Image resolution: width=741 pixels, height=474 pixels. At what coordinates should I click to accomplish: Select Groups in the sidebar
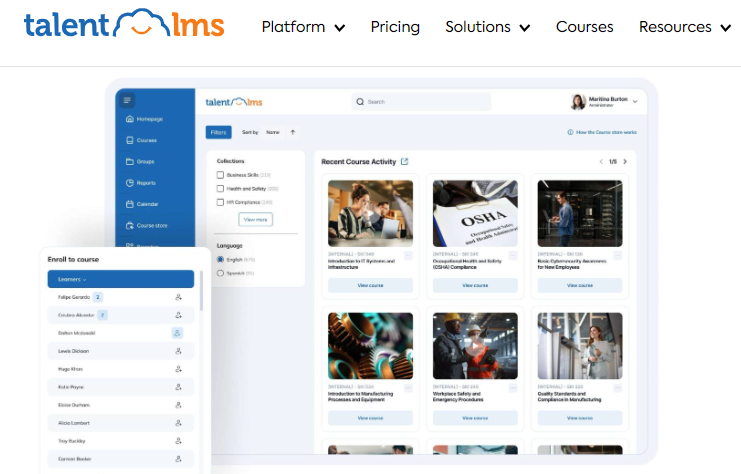(x=140, y=162)
